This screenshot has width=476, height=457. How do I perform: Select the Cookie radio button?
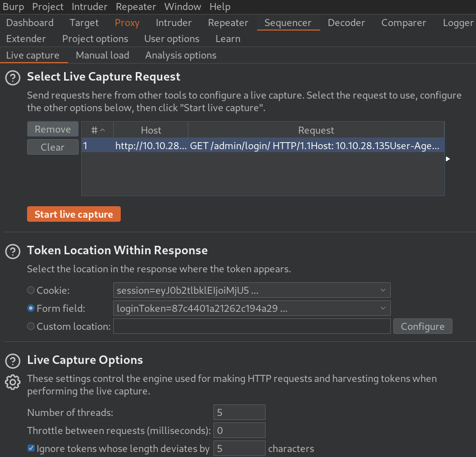tap(31, 290)
